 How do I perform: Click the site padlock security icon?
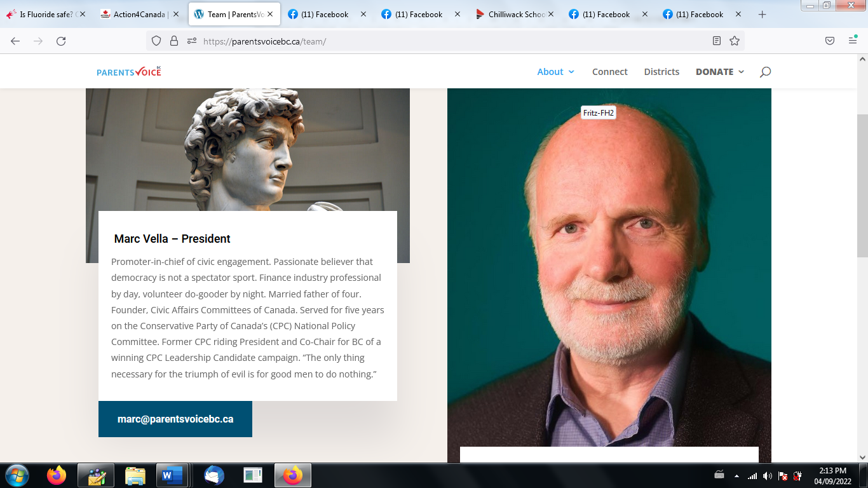pyautogui.click(x=174, y=41)
